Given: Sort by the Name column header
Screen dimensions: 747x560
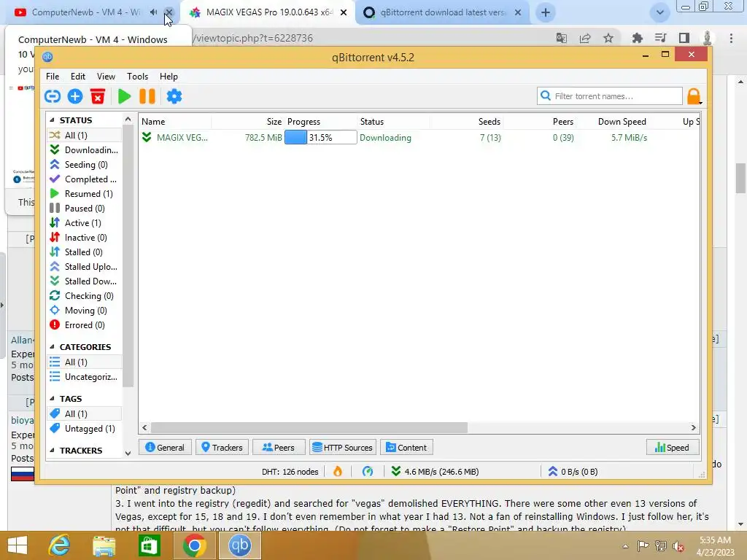Looking at the screenshot, I should point(175,122).
